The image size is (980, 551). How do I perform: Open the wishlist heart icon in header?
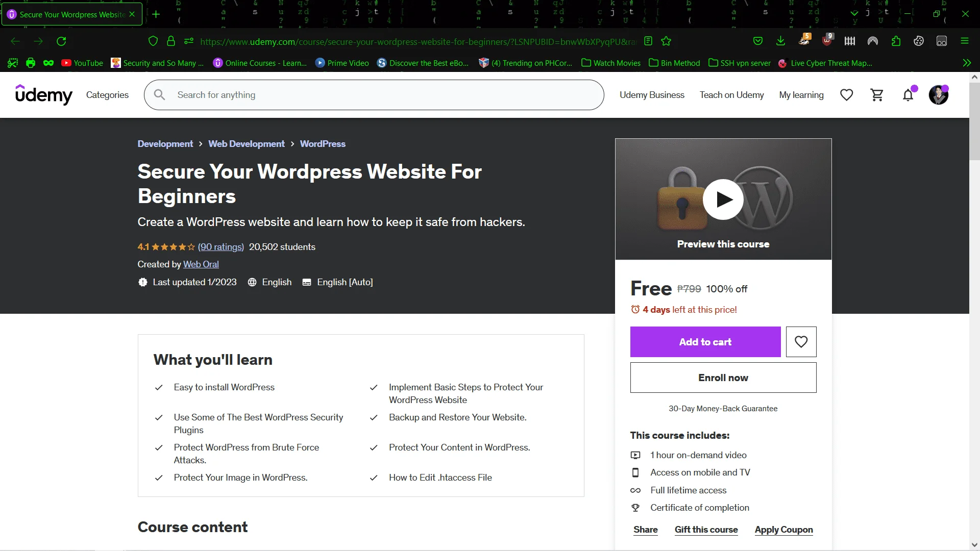click(x=846, y=95)
